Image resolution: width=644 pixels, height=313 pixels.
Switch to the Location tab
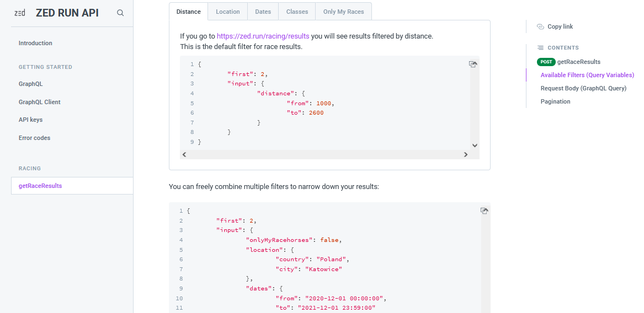tap(227, 12)
